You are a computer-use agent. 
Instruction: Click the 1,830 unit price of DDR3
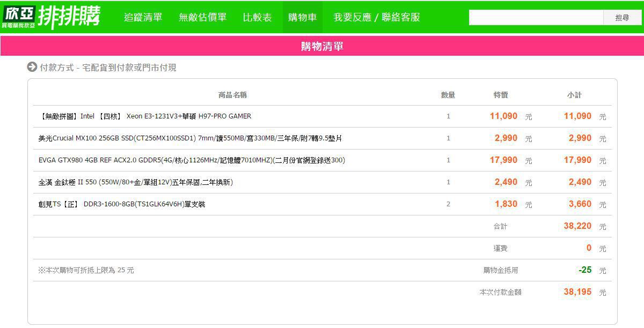(506, 204)
